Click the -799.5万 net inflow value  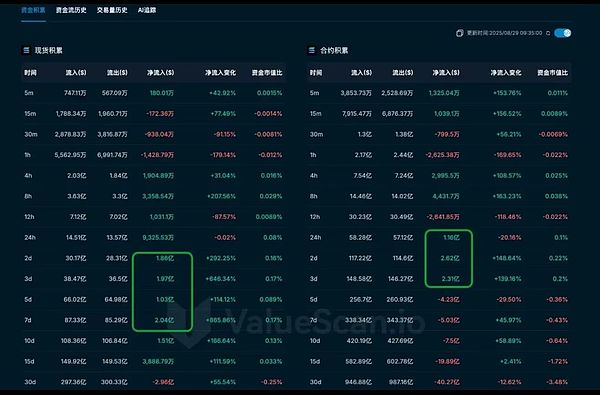point(447,134)
